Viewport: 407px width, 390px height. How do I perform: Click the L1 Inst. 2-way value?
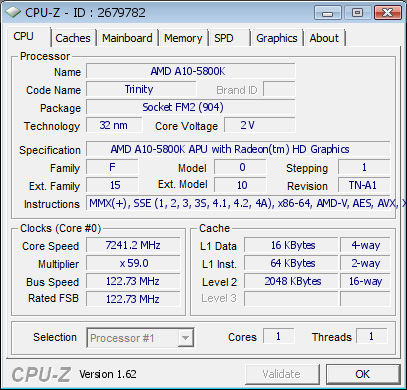(365, 263)
